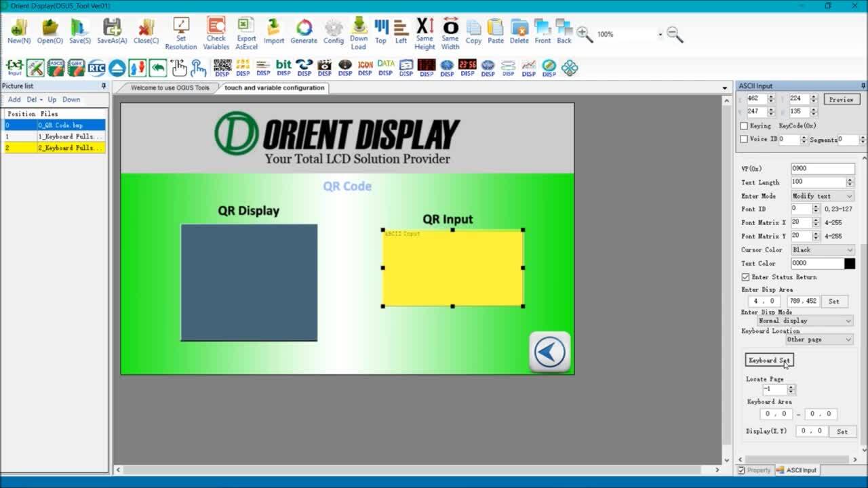Click Add in Picture list
868x488 pixels.
pyautogui.click(x=14, y=100)
